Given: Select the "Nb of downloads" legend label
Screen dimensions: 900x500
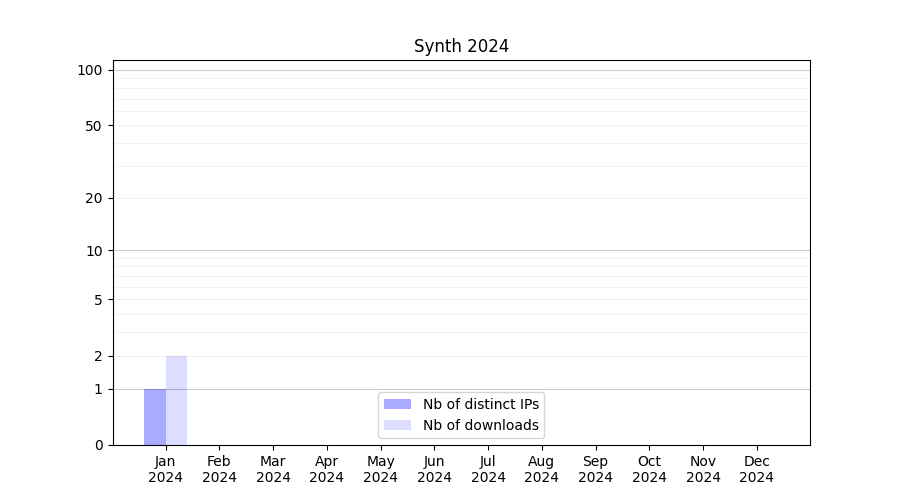Looking at the screenshot, I should 480,425.
